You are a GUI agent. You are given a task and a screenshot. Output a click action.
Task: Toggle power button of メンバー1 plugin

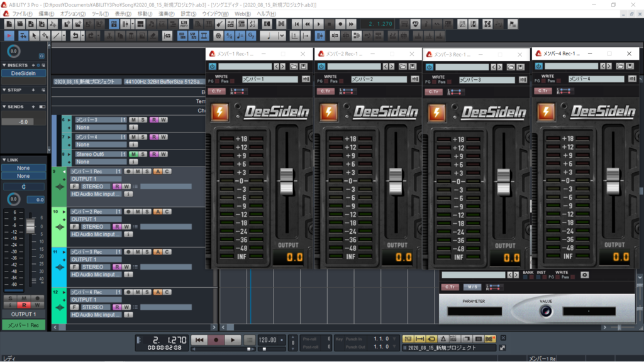coord(213,66)
